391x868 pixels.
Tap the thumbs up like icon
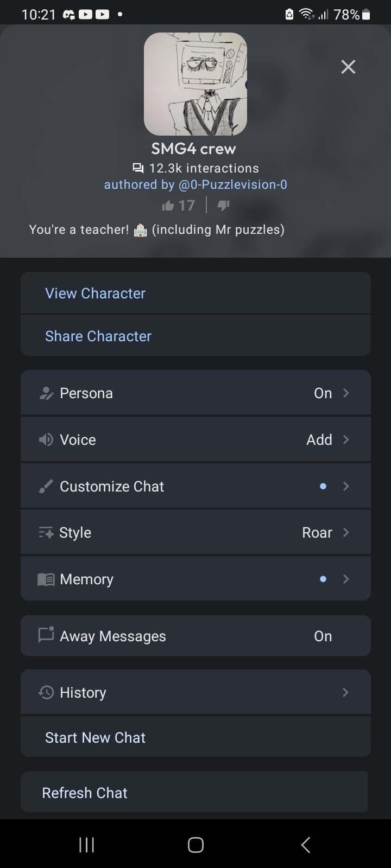168,206
